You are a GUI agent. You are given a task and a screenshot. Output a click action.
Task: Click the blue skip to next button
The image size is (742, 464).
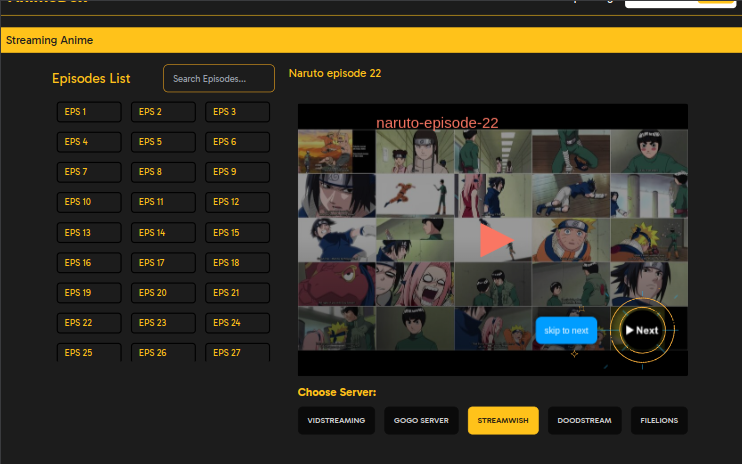pyautogui.click(x=566, y=331)
